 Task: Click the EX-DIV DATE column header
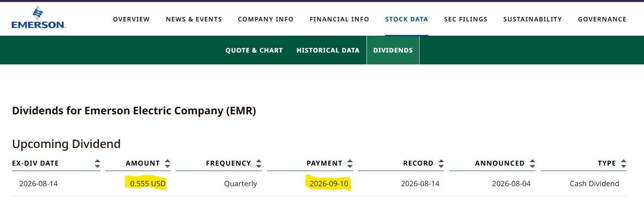pos(35,164)
